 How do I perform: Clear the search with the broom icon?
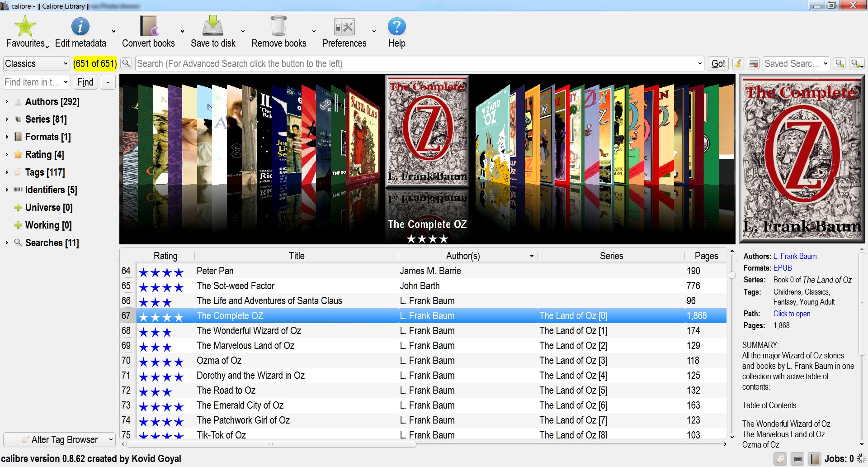tap(738, 63)
